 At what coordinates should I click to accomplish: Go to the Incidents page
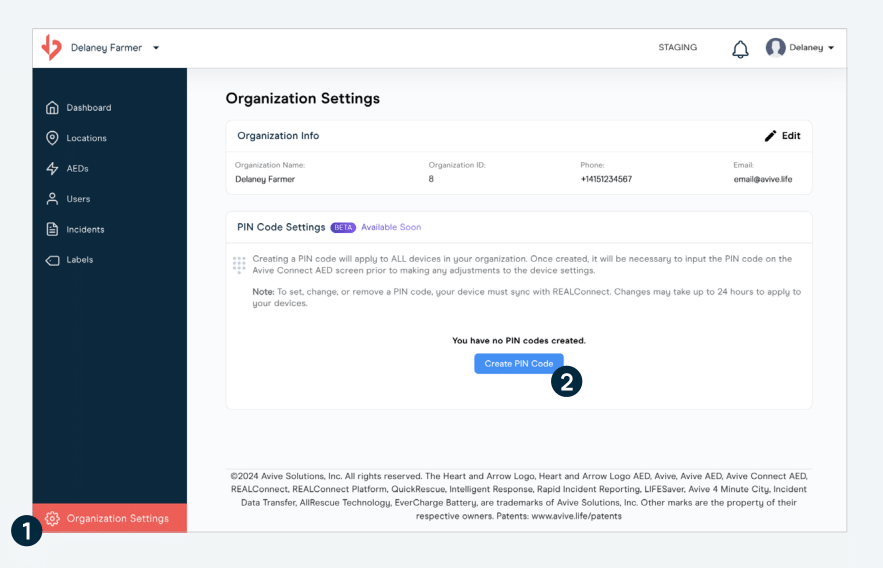click(85, 230)
